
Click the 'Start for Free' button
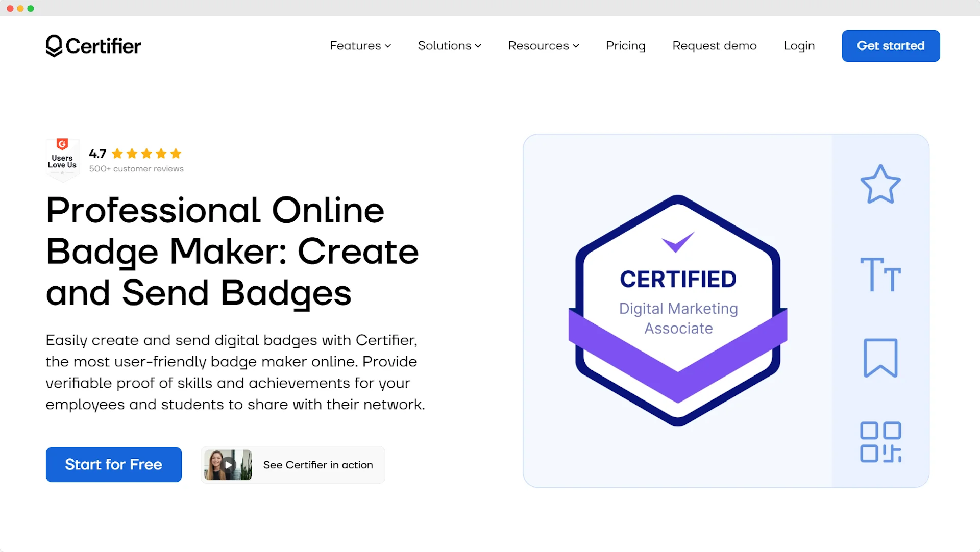coord(113,464)
